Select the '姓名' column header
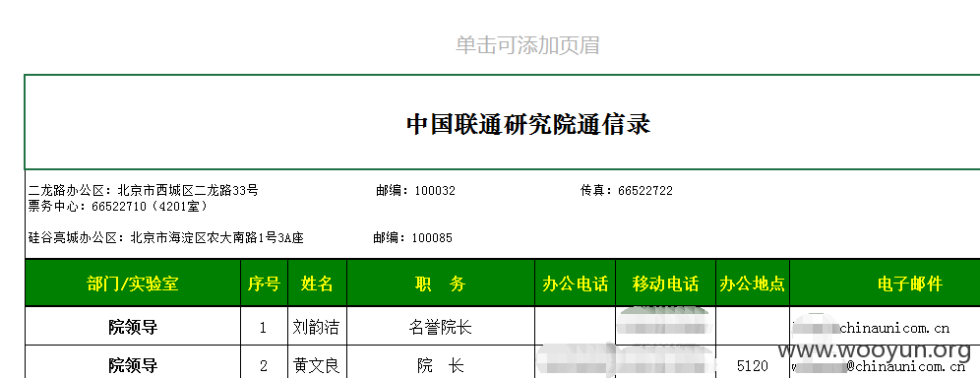 (x=317, y=283)
